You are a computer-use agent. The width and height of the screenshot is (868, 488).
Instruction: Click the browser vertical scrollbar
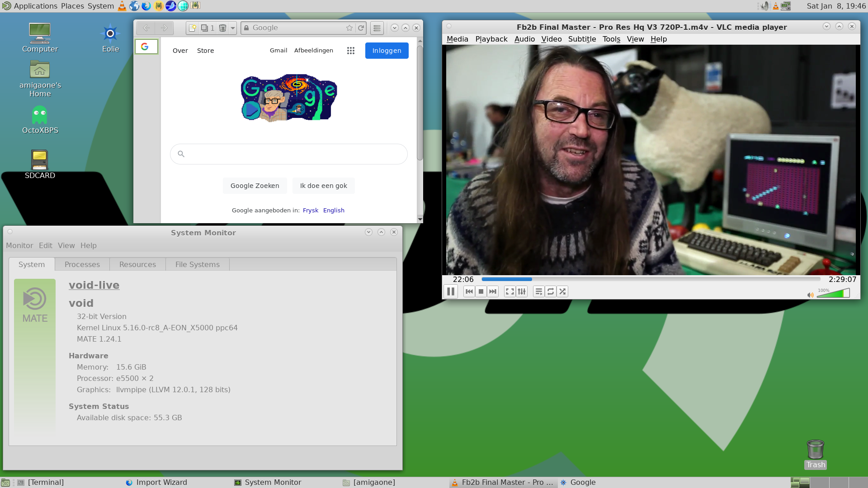point(420,103)
